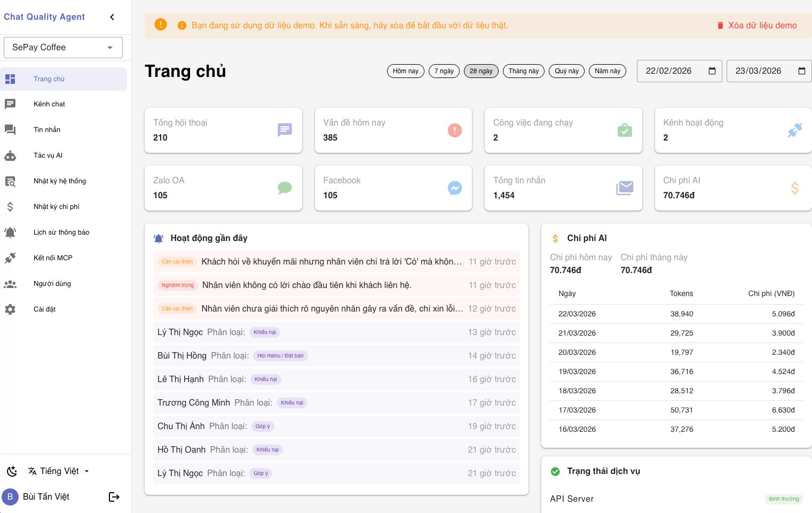
Task: Open the Kênh chat section
Action: click(x=49, y=104)
